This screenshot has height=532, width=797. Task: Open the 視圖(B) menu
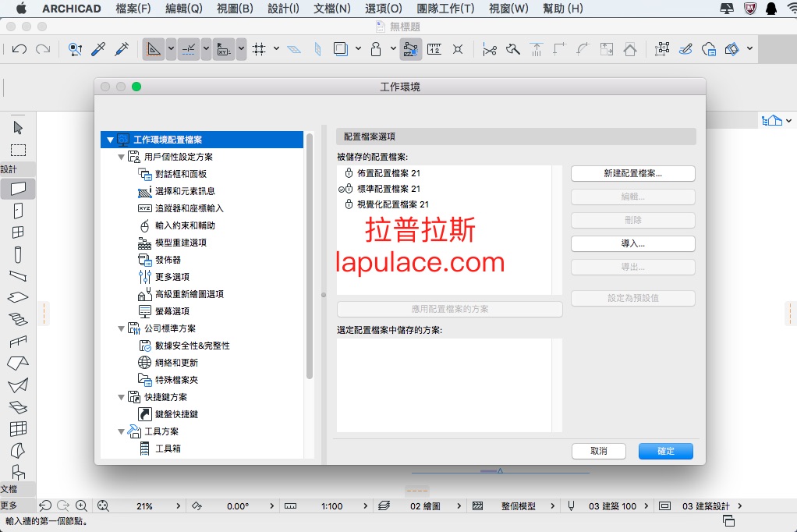tap(235, 9)
